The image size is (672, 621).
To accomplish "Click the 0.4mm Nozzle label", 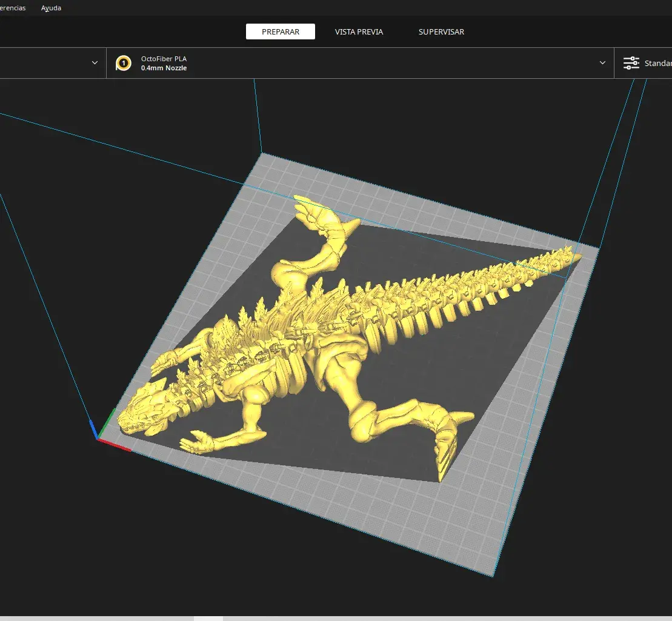I will tap(164, 68).
